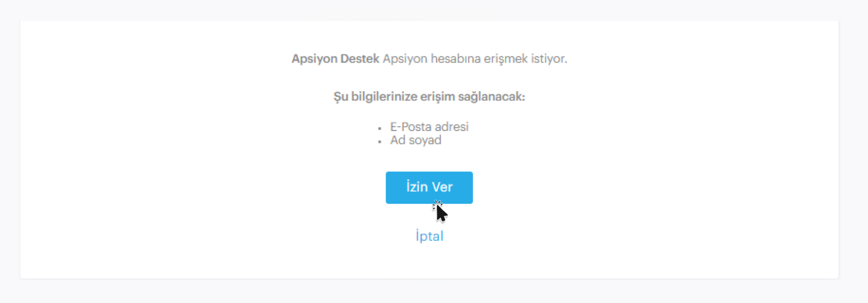Screen dimensions: 868x303
Task: Select the 'E-Posta adresi' list item
Action: click(x=429, y=127)
